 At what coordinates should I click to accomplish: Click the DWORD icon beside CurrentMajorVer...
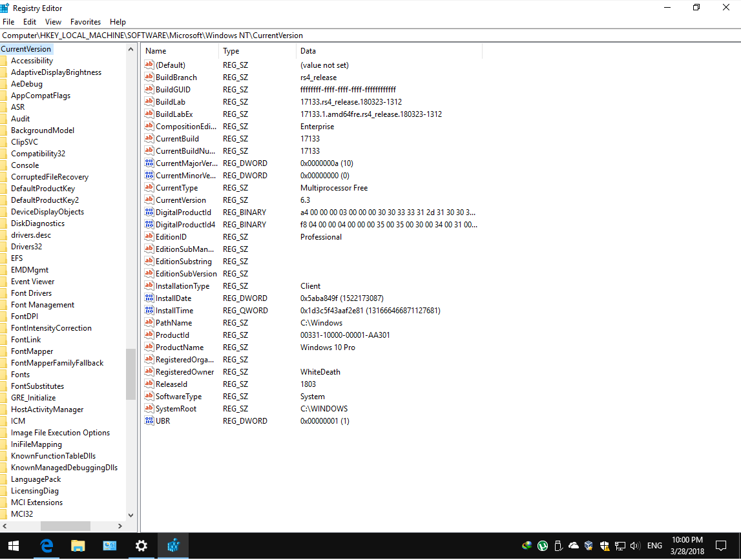click(149, 163)
